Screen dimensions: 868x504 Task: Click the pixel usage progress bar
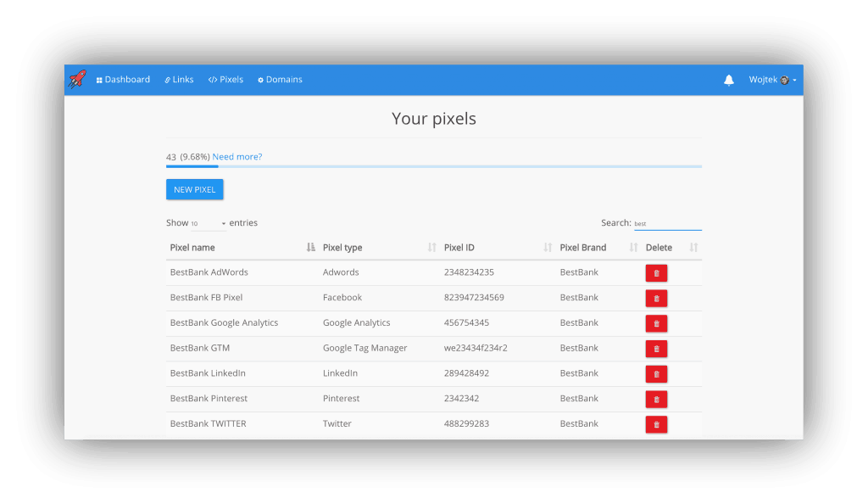tap(434, 166)
